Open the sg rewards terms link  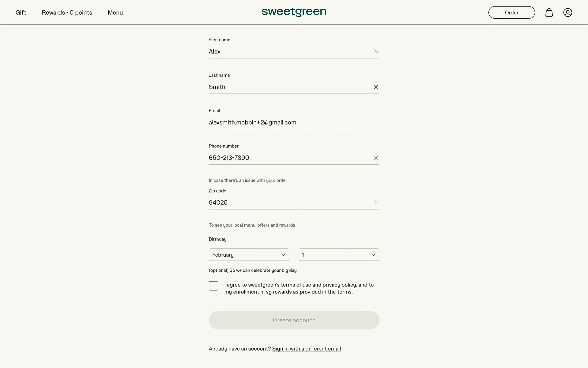(344, 292)
